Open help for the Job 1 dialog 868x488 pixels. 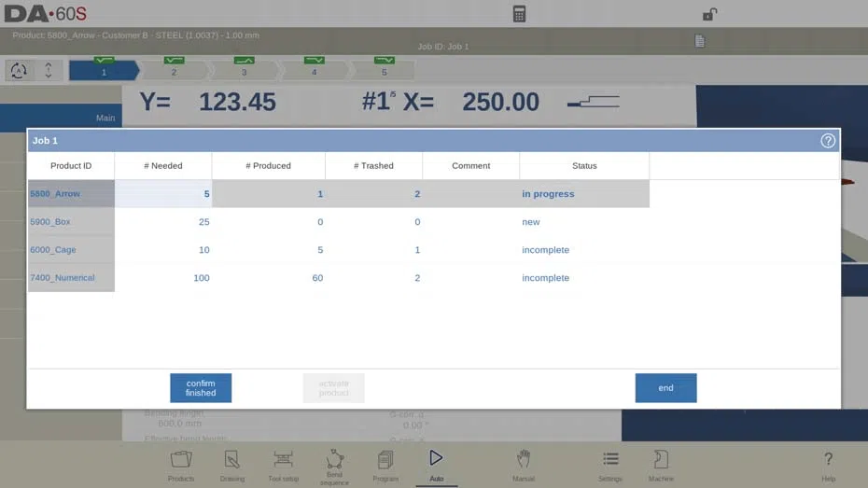click(828, 141)
